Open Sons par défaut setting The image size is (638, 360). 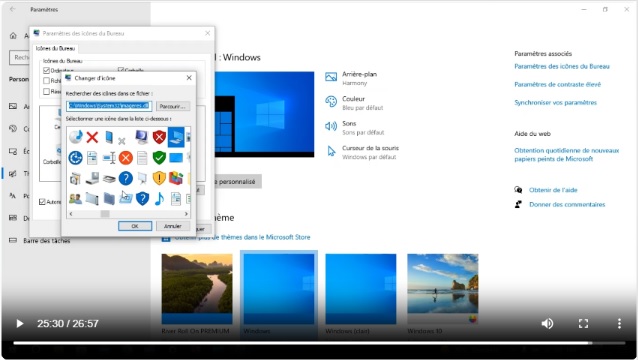tap(354, 128)
